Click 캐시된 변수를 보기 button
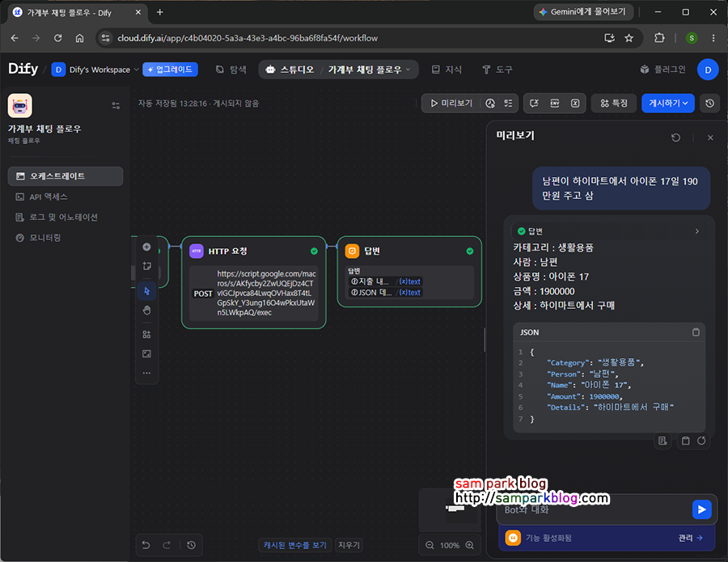The height and width of the screenshot is (562, 728). (295, 545)
